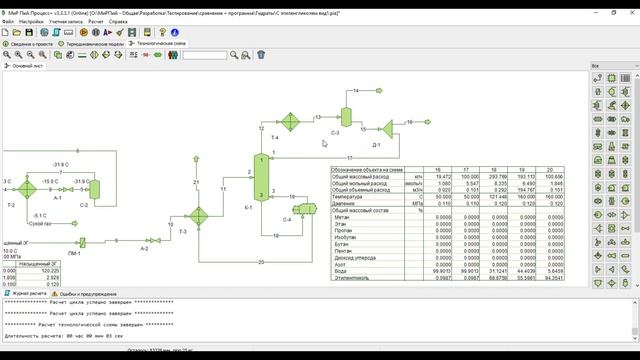
Task: Create a new project file
Action: pyautogui.click(x=5, y=32)
